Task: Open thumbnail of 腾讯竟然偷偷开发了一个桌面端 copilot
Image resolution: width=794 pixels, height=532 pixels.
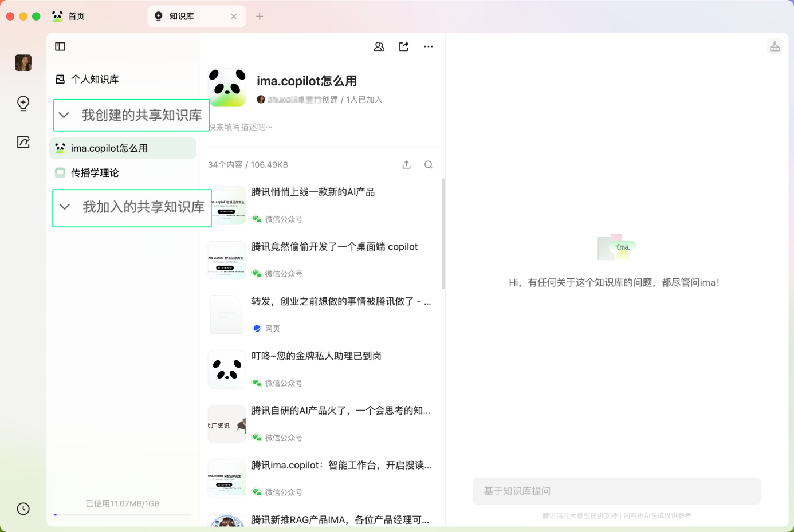Action: pos(227,260)
